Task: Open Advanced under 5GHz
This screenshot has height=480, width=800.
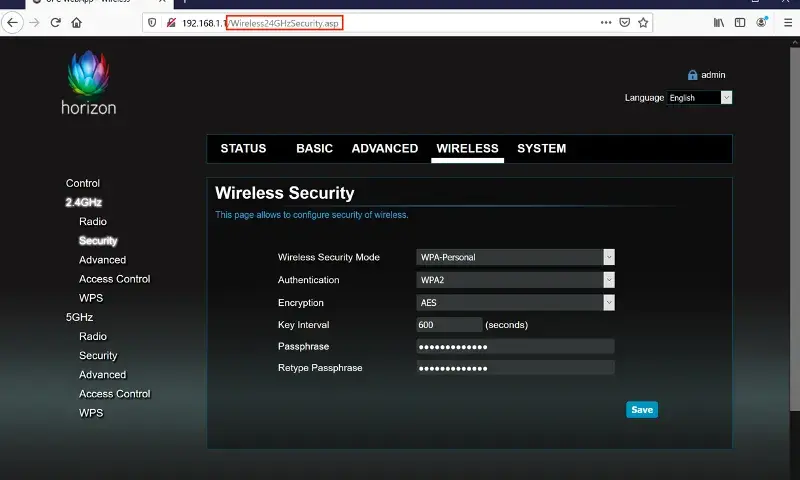Action: click(103, 374)
